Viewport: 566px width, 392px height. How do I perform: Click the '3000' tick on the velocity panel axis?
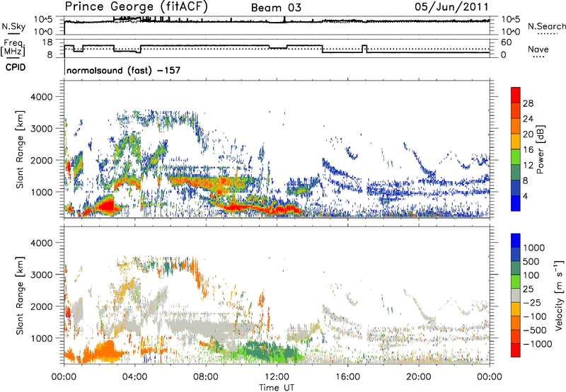click(x=41, y=275)
